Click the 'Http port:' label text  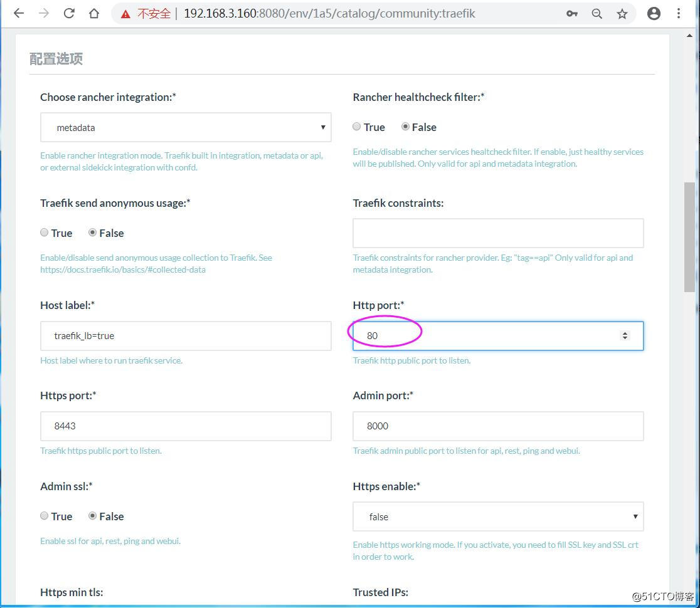click(379, 305)
